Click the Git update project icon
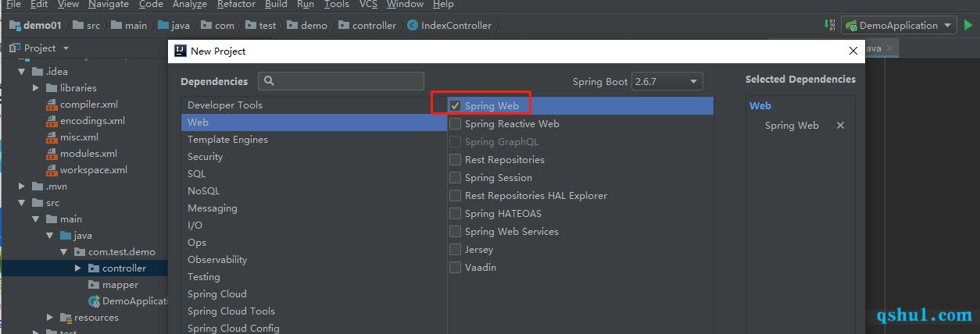Screen dimensions: 980x334 pyautogui.click(x=830, y=25)
